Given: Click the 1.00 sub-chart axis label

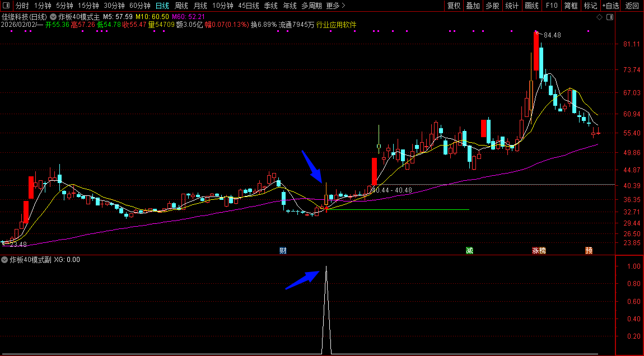Looking at the screenshot, I should [634, 266].
